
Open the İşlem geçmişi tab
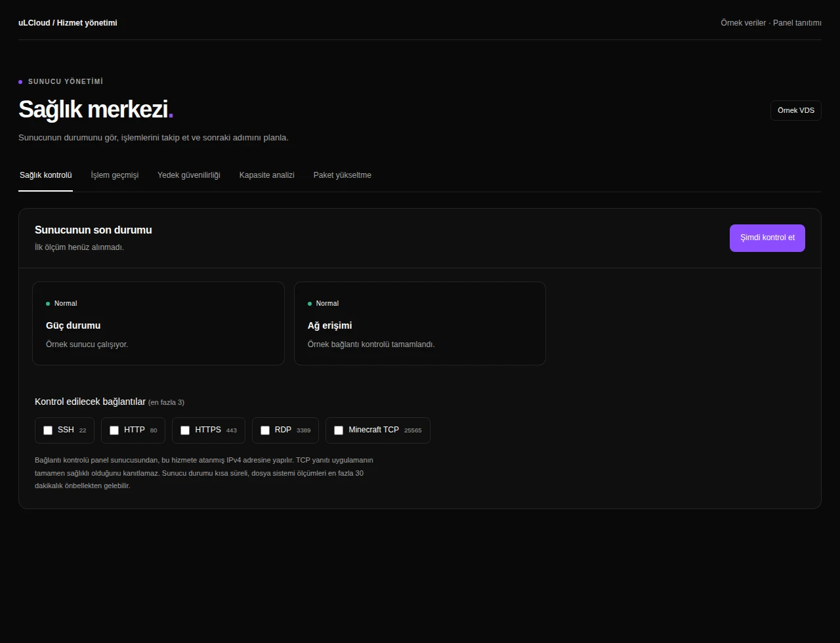(x=115, y=175)
